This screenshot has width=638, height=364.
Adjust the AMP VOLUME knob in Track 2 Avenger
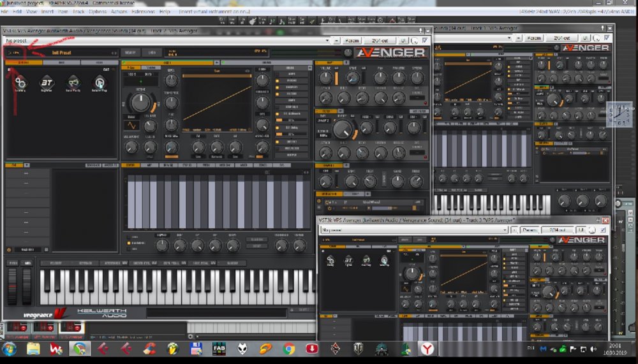[325, 78]
